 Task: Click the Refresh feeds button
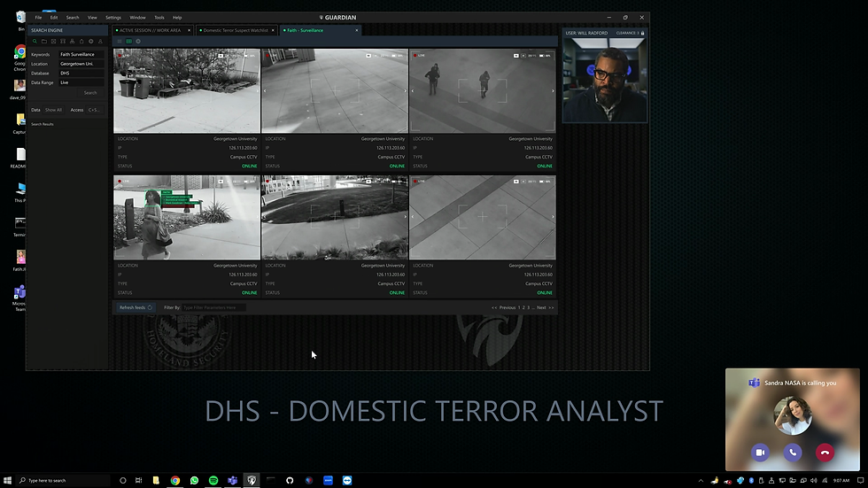click(x=136, y=307)
